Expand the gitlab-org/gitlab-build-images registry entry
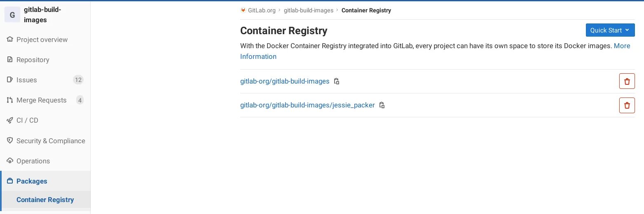Image resolution: width=644 pixels, height=214 pixels. click(x=285, y=81)
